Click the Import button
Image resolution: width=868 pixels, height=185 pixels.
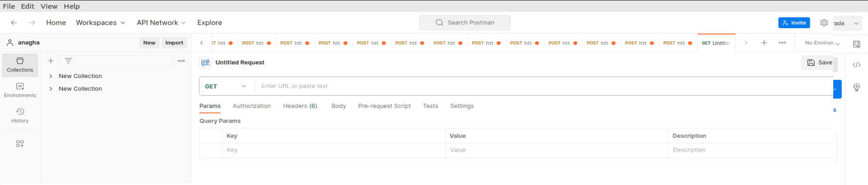click(x=174, y=43)
